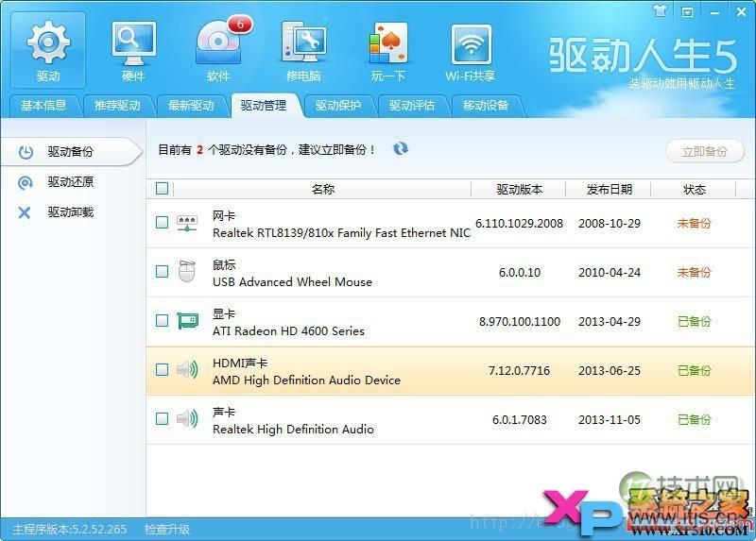756x541 pixels.
Task: Click 主程序版本:5.2.52.265 in status bar
Action: tap(69, 530)
